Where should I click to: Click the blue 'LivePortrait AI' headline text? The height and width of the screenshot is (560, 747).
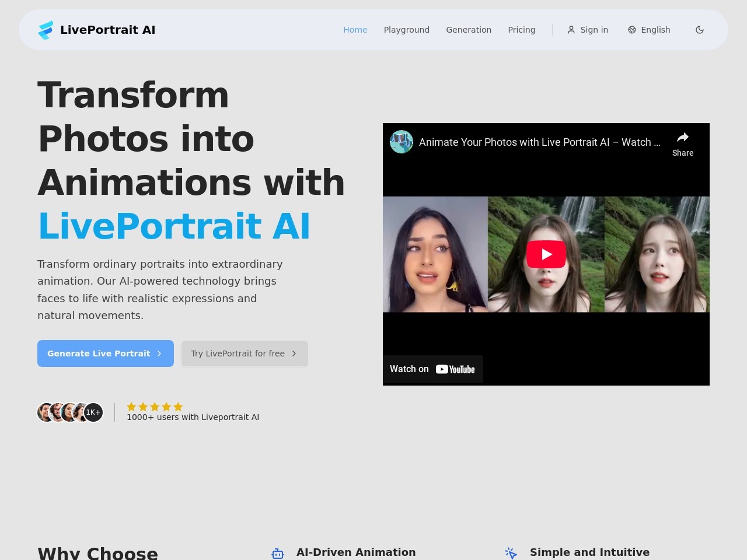pos(174,226)
